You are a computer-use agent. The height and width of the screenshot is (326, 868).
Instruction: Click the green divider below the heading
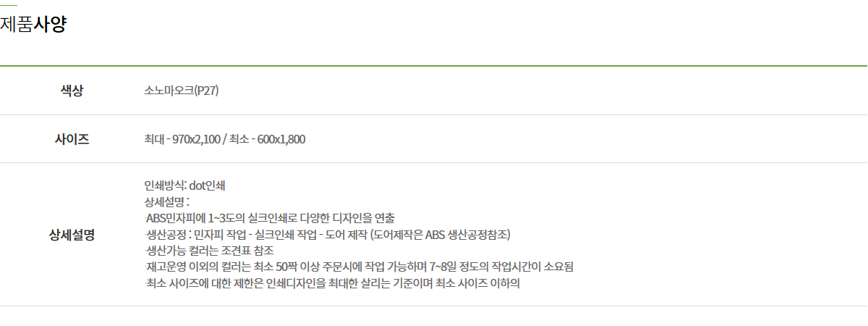click(434, 66)
